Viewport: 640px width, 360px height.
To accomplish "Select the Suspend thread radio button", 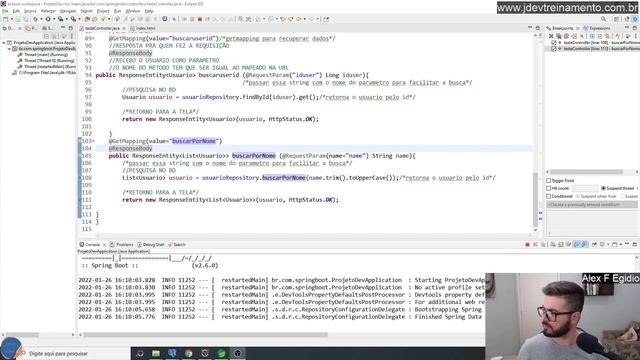I will pos(603,188).
